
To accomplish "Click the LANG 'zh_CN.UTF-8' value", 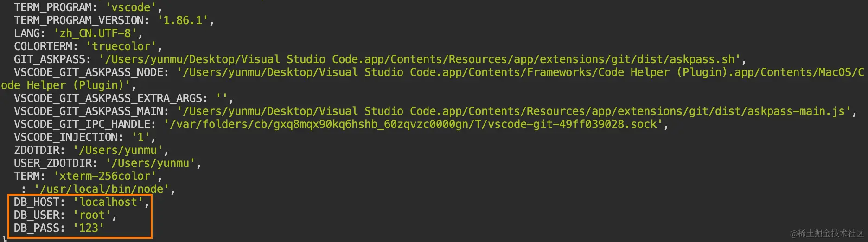I will click(x=96, y=33).
